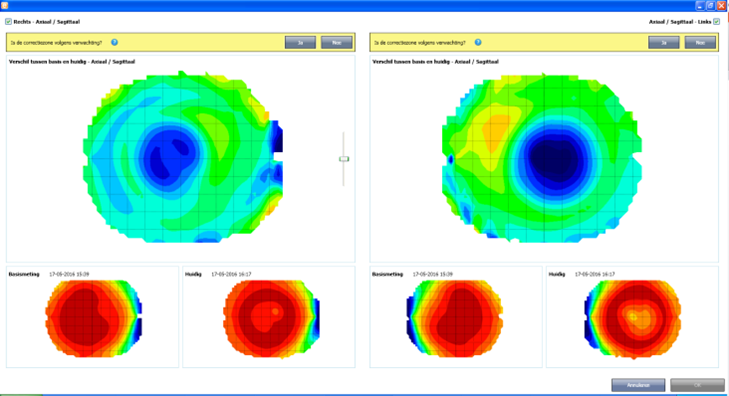
Task: Click right 'Is de correctiezone volgens verwachting?' text
Action: point(420,43)
